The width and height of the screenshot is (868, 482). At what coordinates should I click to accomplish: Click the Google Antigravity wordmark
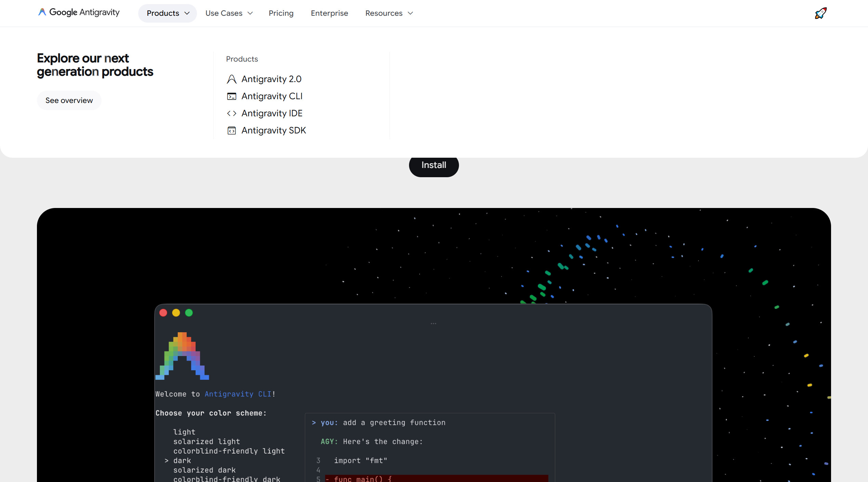[x=84, y=13]
